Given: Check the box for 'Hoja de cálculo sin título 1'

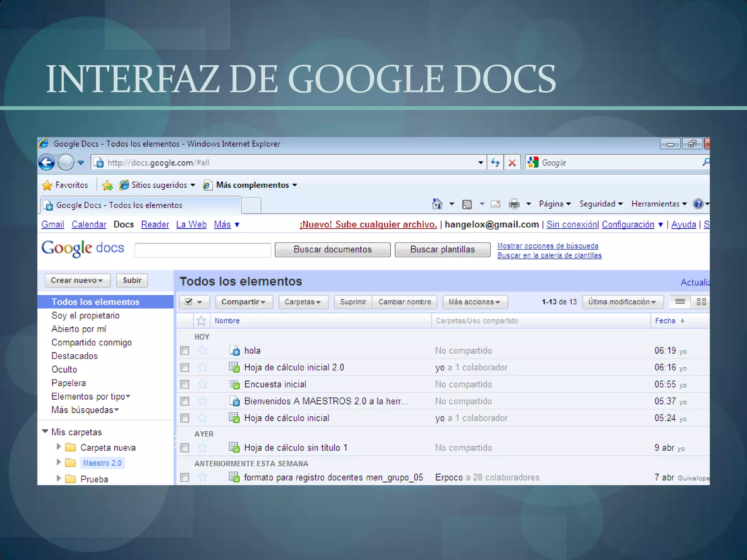Looking at the screenshot, I should pyautogui.click(x=185, y=448).
